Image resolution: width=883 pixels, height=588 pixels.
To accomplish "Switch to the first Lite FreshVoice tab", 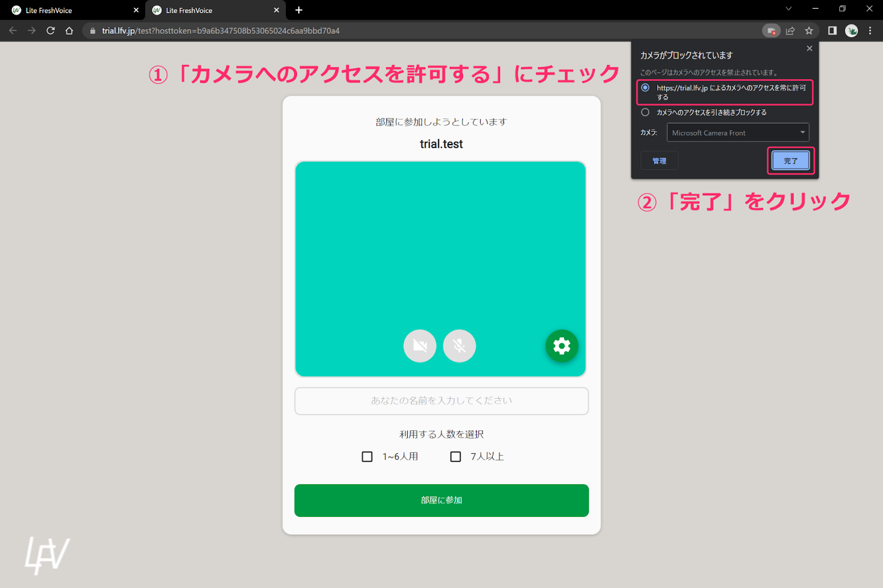I will pos(72,10).
